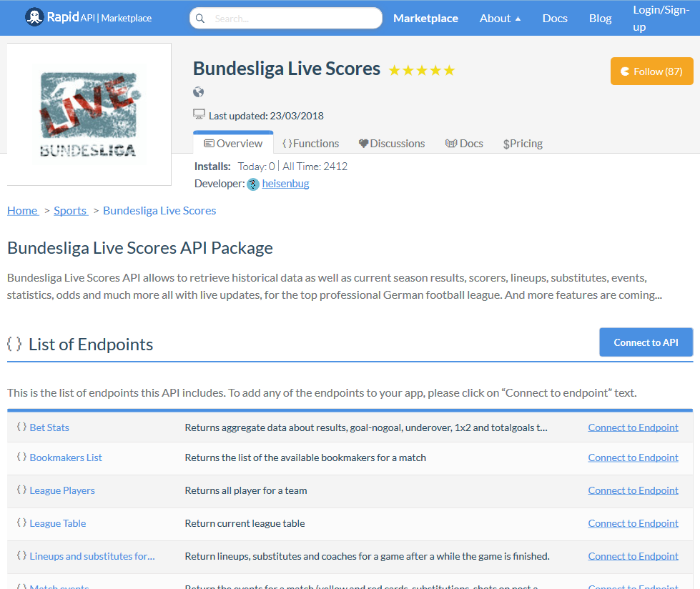Click the heisenbug developer avatar icon
The height and width of the screenshot is (589, 700).
253,184
